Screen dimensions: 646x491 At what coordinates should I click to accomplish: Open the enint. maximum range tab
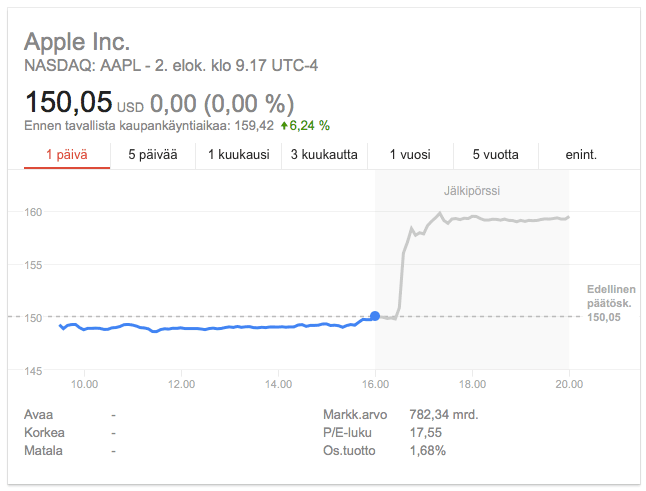point(580,154)
